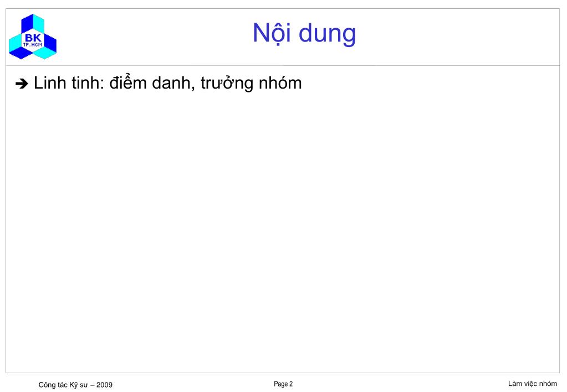Image resolution: width=567 pixels, height=392 pixels.
Task: Click the 'Page 2' footer label
Action: tap(283, 384)
